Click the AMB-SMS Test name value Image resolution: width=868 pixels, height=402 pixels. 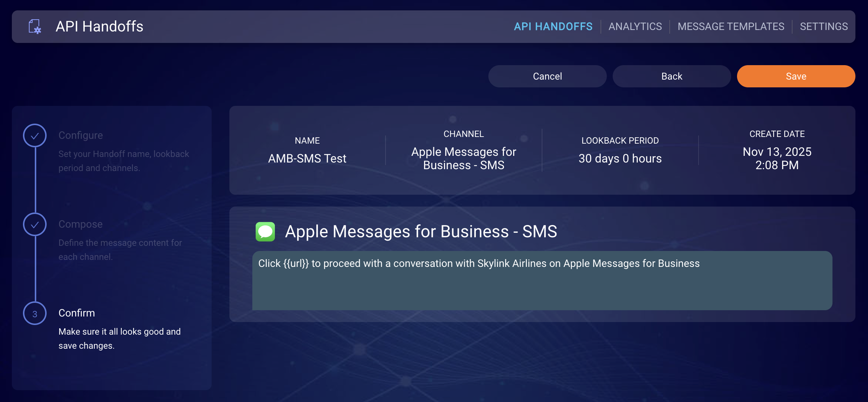307,158
